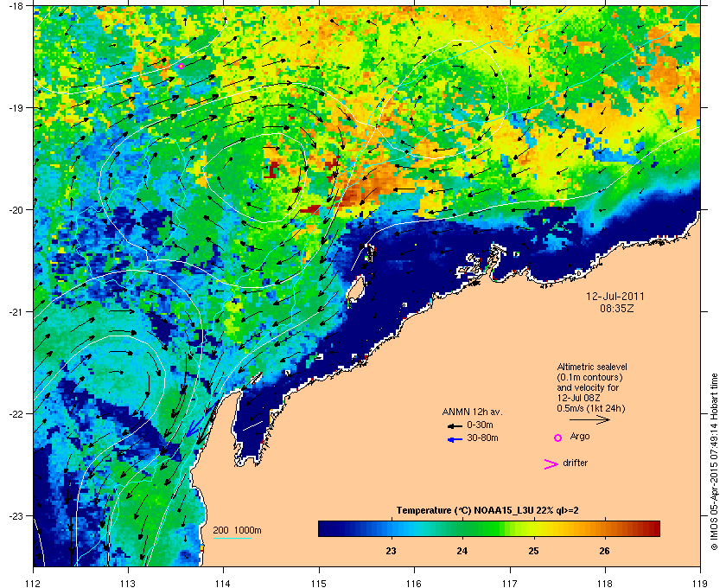Click the date label 12-Jul-2011
The width and height of the screenshot is (726, 588).
coord(615,297)
